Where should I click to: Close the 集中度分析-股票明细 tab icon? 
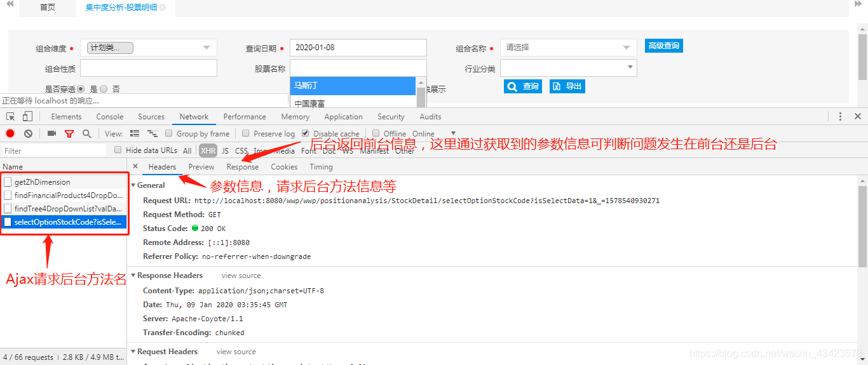(x=163, y=8)
